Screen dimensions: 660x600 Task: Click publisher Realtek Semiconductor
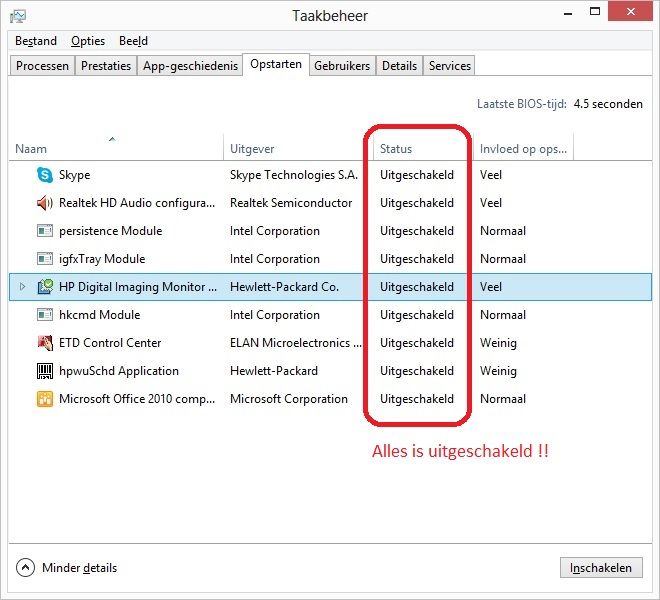tap(291, 203)
